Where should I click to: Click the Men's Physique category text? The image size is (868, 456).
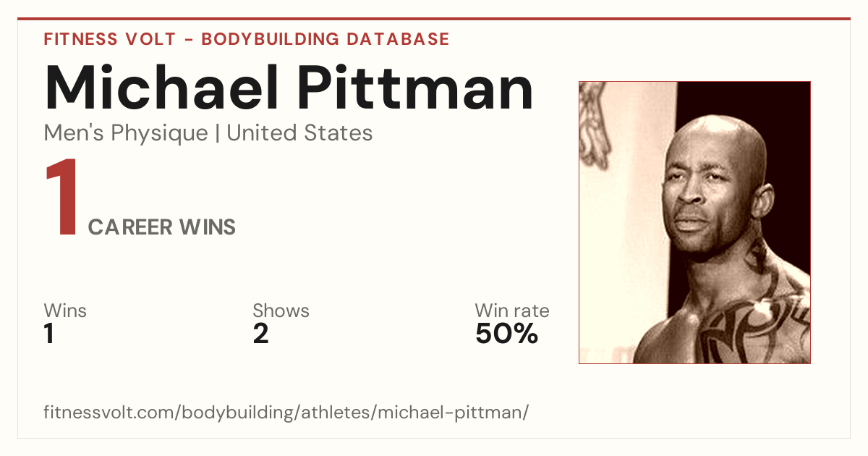point(126,133)
